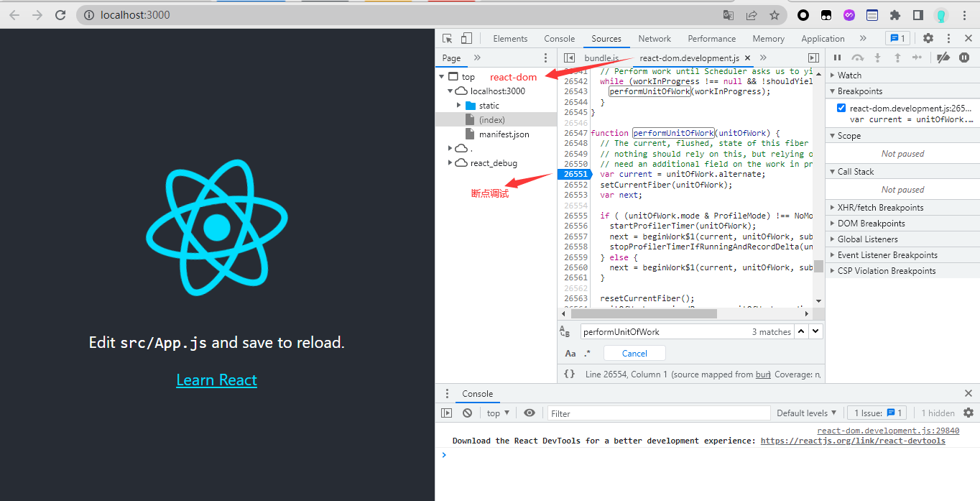Switch to the Console tab
This screenshot has height=501, width=980.
pyautogui.click(x=560, y=39)
